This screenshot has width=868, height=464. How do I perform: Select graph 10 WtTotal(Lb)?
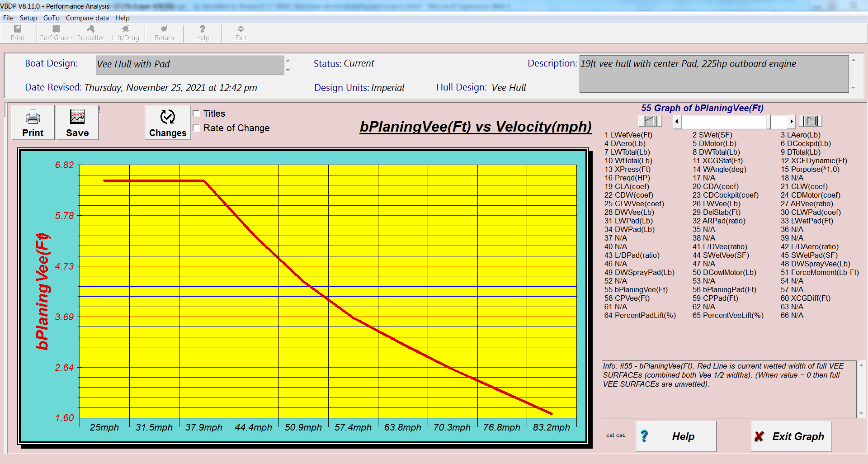(x=628, y=161)
